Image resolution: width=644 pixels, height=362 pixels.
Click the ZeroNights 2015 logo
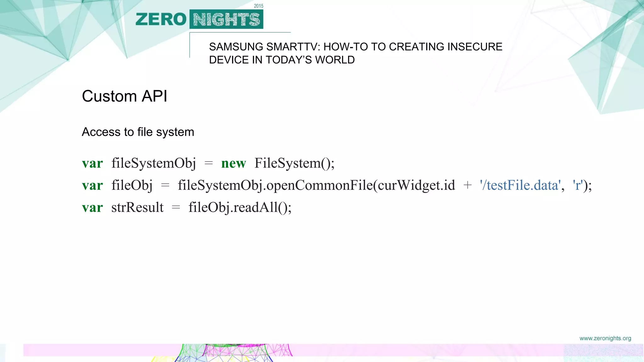click(199, 17)
